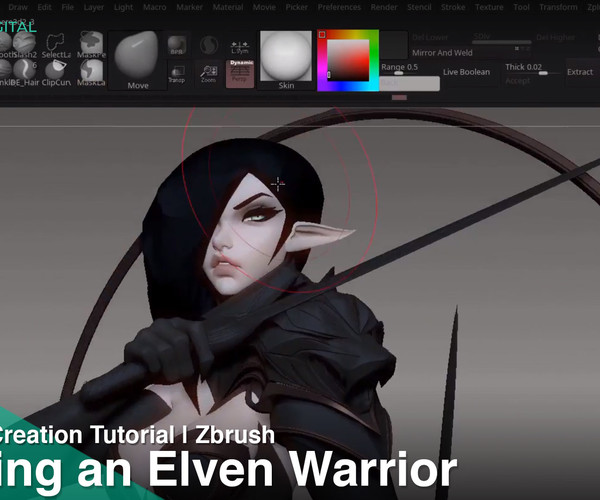This screenshot has height=500, width=600.
Task: Open the Edit menu
Action: click(44, 7)
